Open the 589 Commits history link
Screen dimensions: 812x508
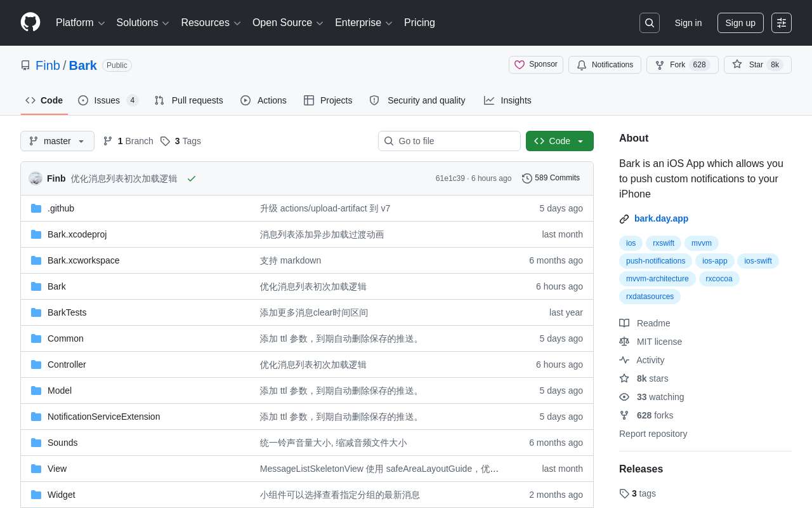click(551, 178)
